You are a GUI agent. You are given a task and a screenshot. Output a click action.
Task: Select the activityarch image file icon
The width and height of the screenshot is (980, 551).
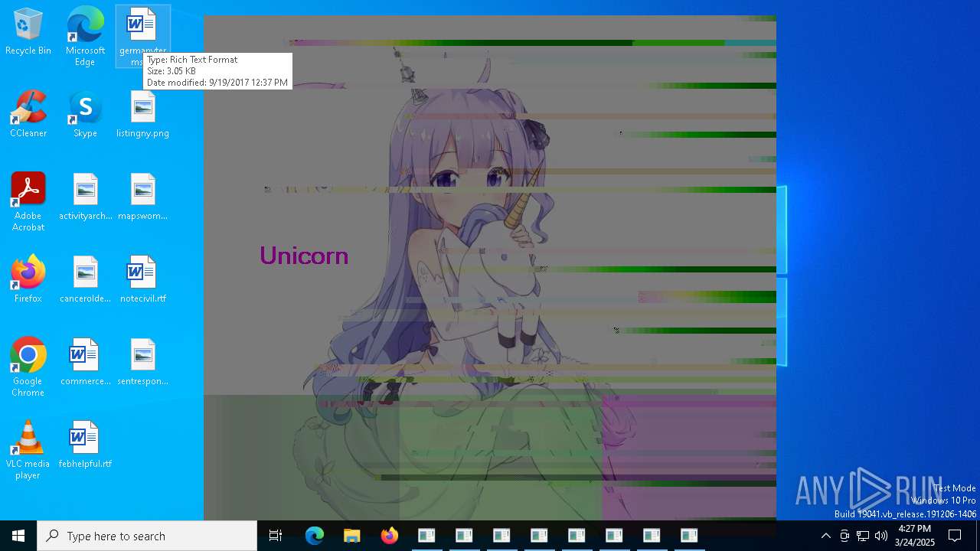85,198
